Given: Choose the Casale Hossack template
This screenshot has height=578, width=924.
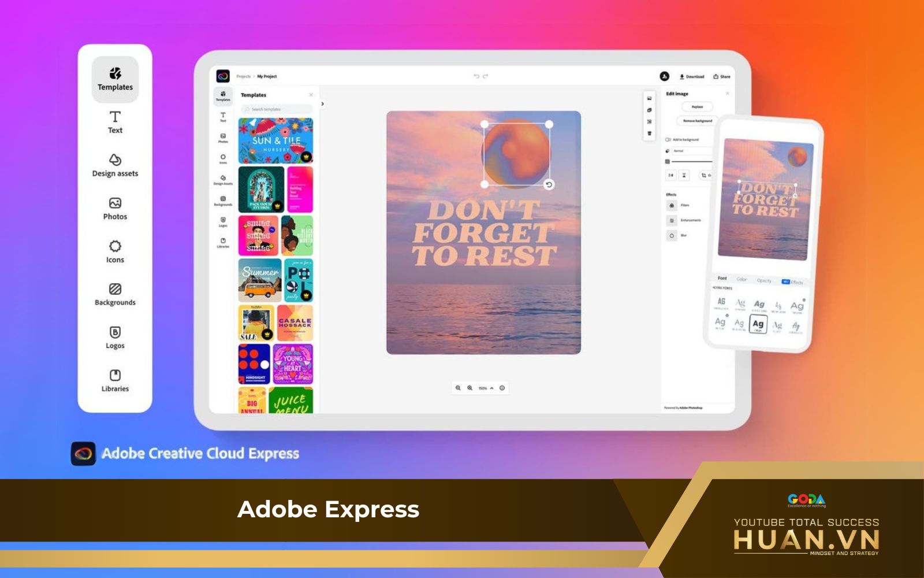Looking at the screenshot, I should tap(295, 323).
